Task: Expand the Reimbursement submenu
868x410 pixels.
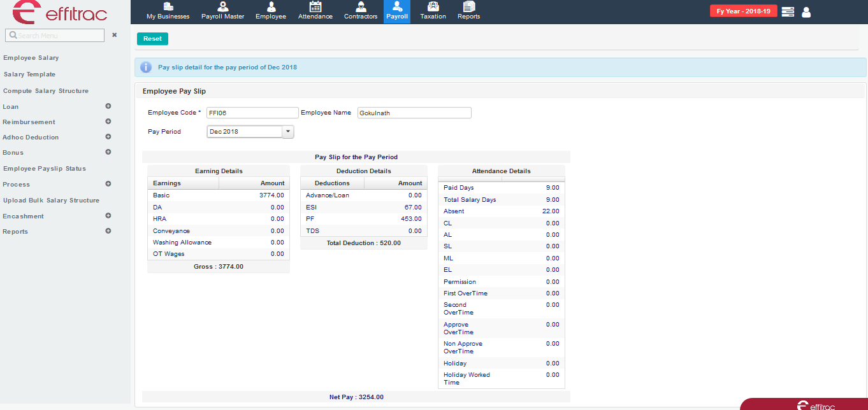Action: [x=108, y=122]
